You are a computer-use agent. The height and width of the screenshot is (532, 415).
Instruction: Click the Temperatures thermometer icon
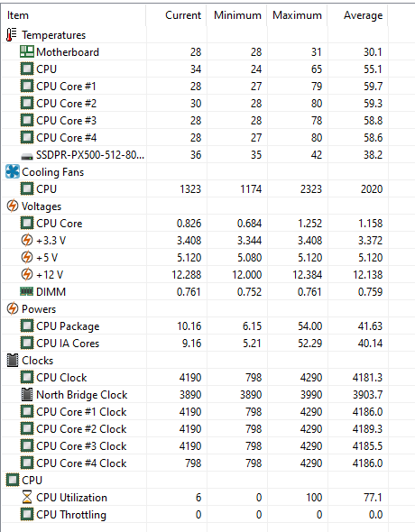point(12,35)
